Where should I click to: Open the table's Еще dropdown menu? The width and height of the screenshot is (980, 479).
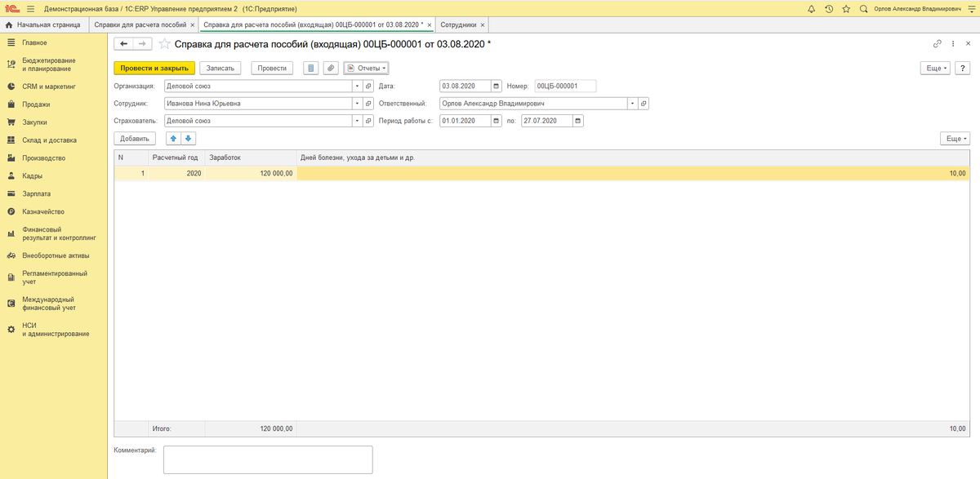point(955,139)
